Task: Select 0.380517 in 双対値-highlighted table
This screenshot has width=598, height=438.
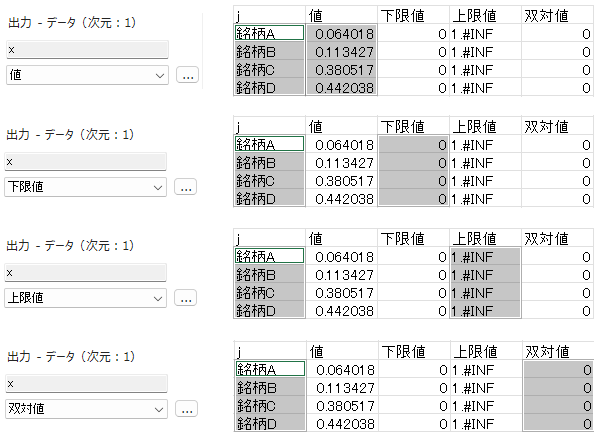Action: pyautogui.click(x=342, y=406)
